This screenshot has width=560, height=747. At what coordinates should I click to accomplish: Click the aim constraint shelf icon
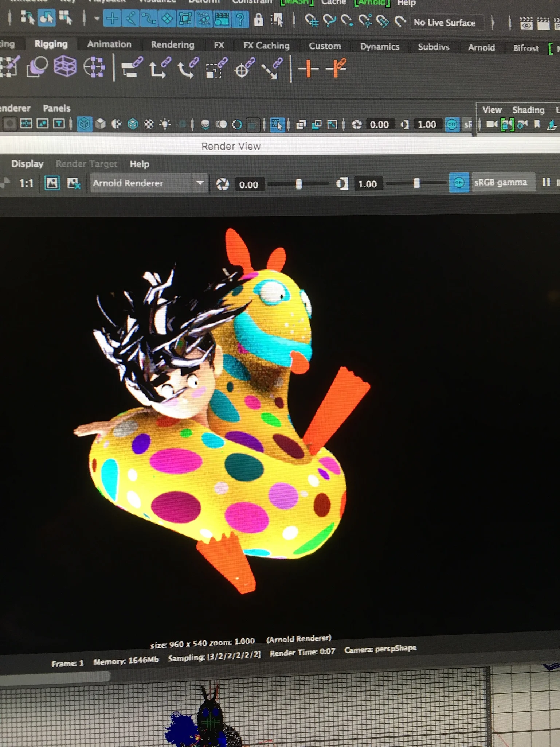[x=244, y=68]
